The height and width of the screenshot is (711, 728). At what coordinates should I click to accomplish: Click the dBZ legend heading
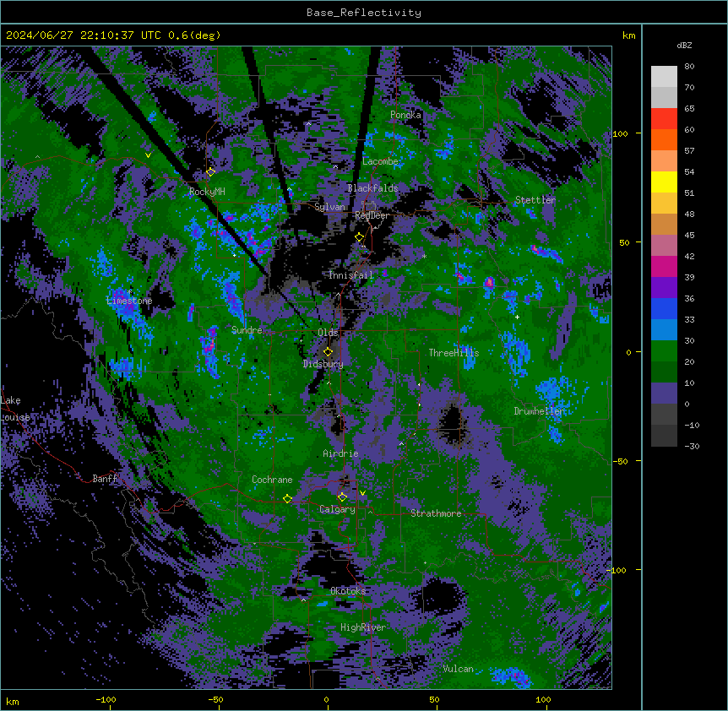coord(684,46)
